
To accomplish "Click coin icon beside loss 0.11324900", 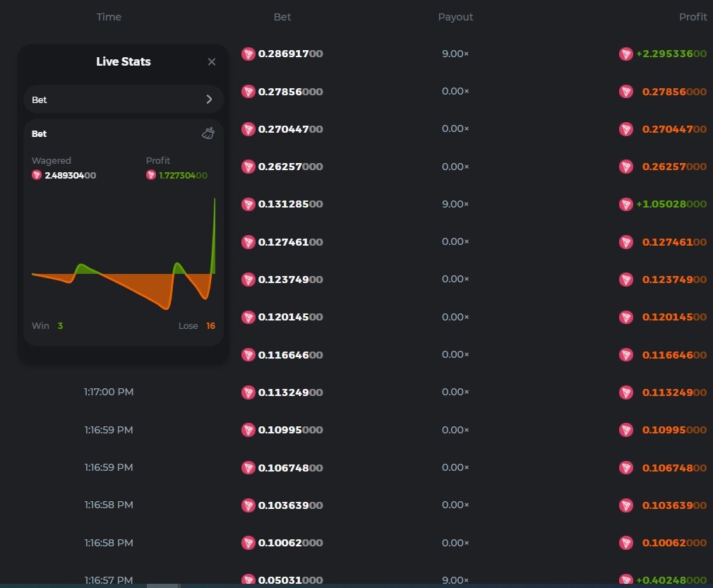I will [x=626, y=392].
